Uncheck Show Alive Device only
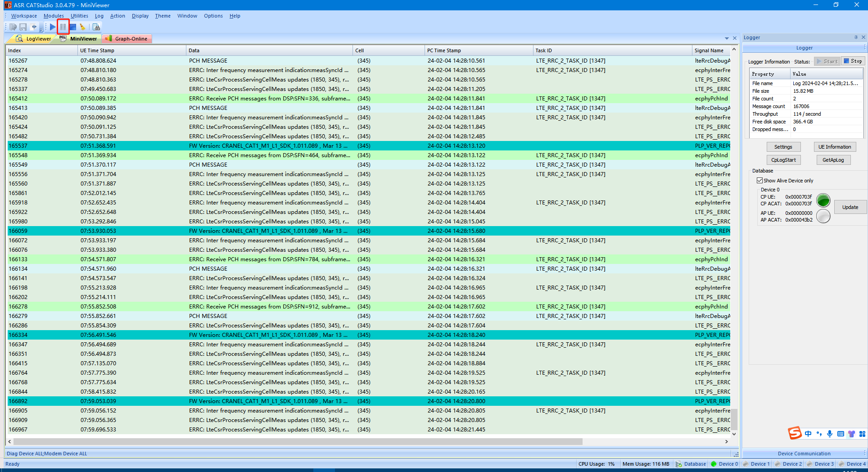 pyautogui.click(x=760, y=181)
